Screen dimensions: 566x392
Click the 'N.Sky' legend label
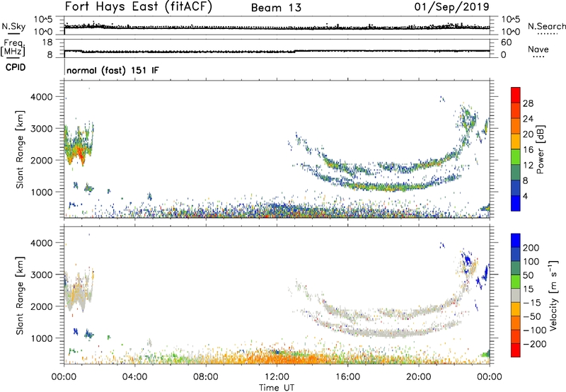point(13,26)
